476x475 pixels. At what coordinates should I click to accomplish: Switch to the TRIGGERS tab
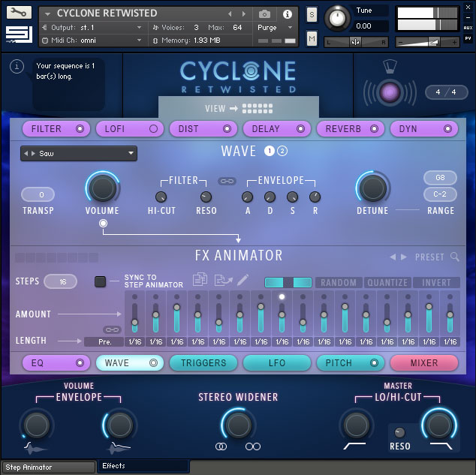[203, 362]
